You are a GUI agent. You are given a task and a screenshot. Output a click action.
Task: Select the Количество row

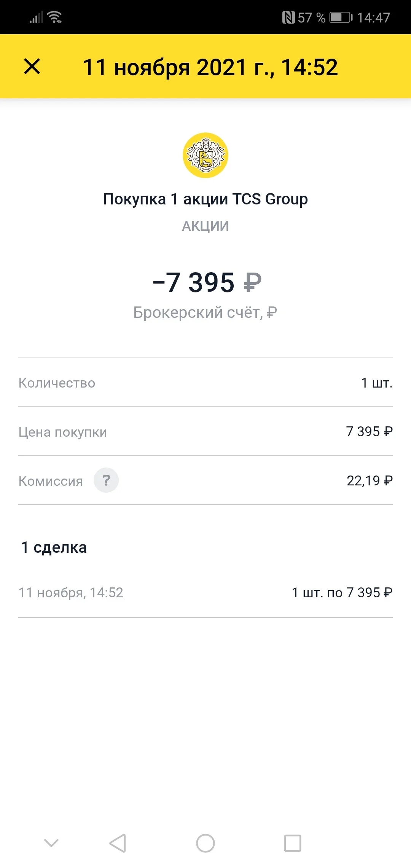(x=205, y=382)
